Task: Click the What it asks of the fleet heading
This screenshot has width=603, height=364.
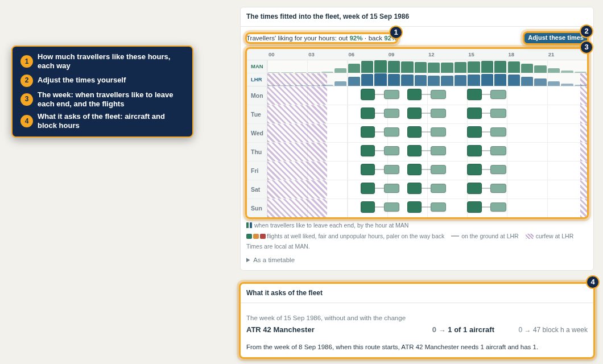Action: pos(284,293)
